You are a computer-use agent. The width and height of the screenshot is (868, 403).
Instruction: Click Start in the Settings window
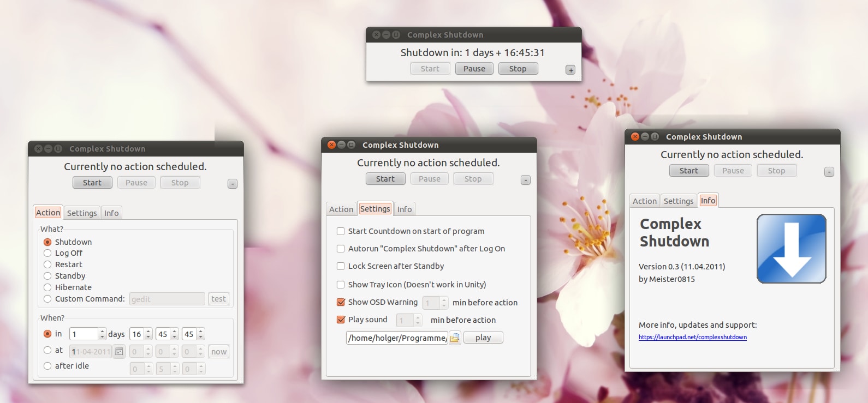click(385, 179)
